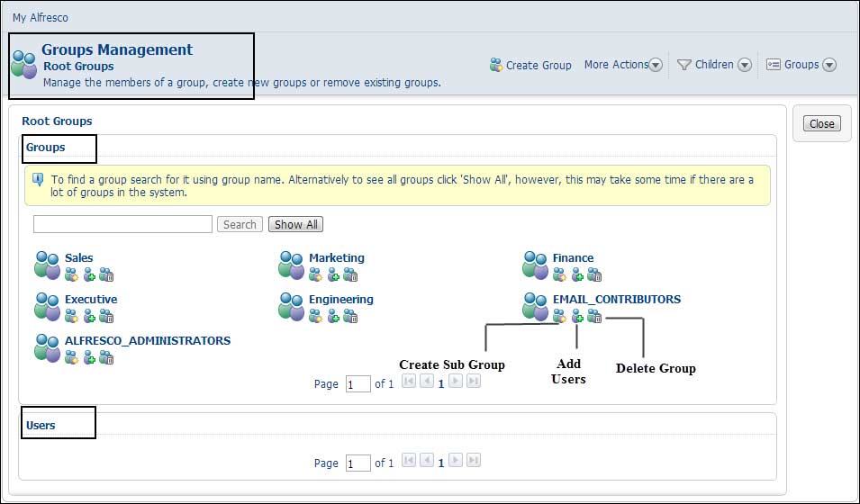The height and width of the screenshot is (504, 860).
Task: Go to first page in Users pager
Action: coord(409,460)
